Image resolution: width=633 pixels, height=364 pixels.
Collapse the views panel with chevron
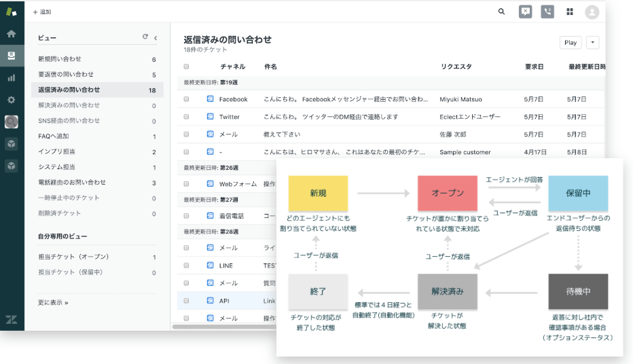[x=156, y=38]
